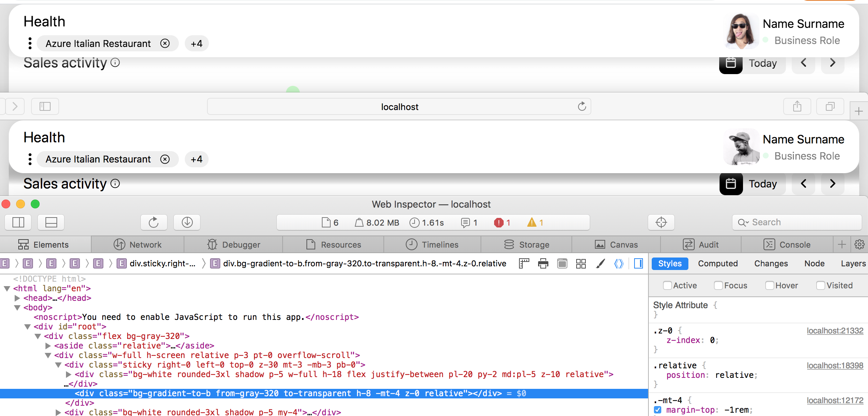Click the grid overlay icon
The image size is (868, 416).
pyautogui.click(x=581, y=263)
